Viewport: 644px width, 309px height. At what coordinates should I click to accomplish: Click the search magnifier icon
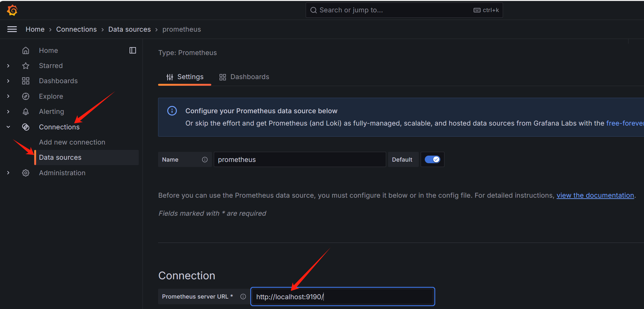tap(313, 10)
